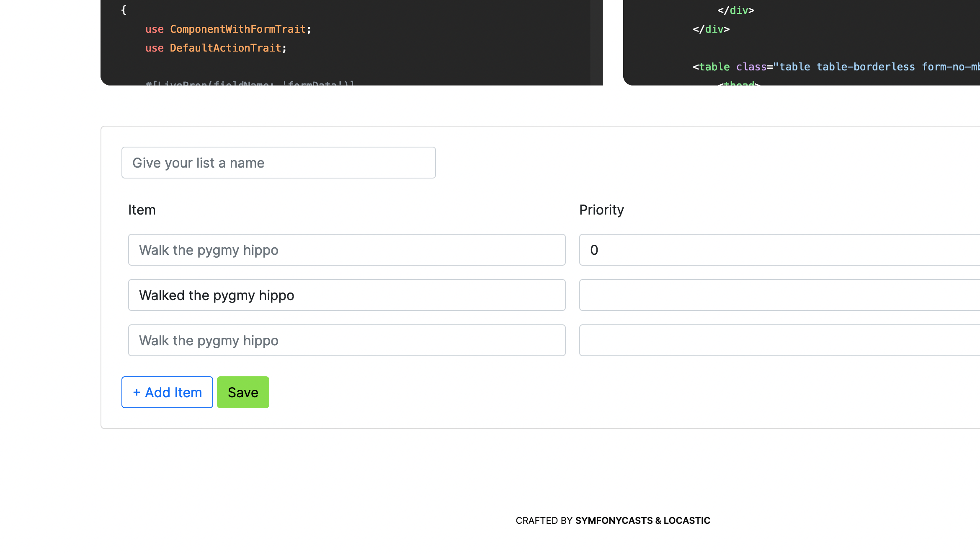Focus the third item text input
This screenshot has height=554, width=980.
click(x=347, y=340)
